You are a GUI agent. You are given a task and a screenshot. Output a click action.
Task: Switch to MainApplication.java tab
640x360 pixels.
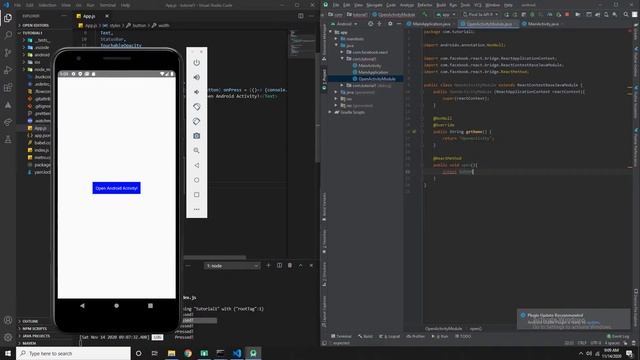[431, 24]
